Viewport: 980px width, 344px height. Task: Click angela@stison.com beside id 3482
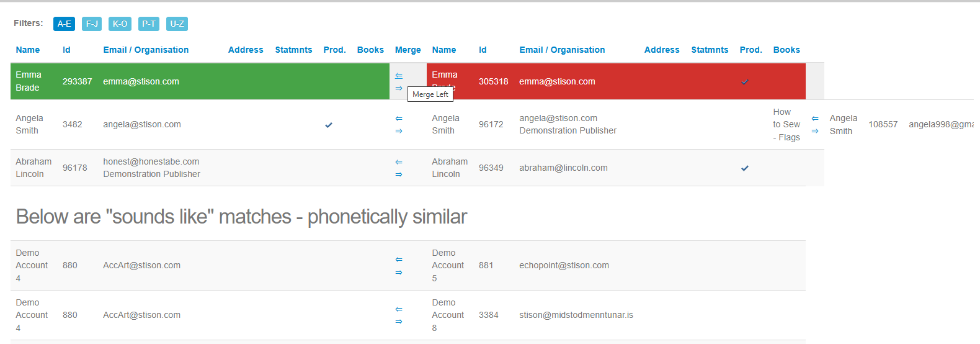click(142, 124)
